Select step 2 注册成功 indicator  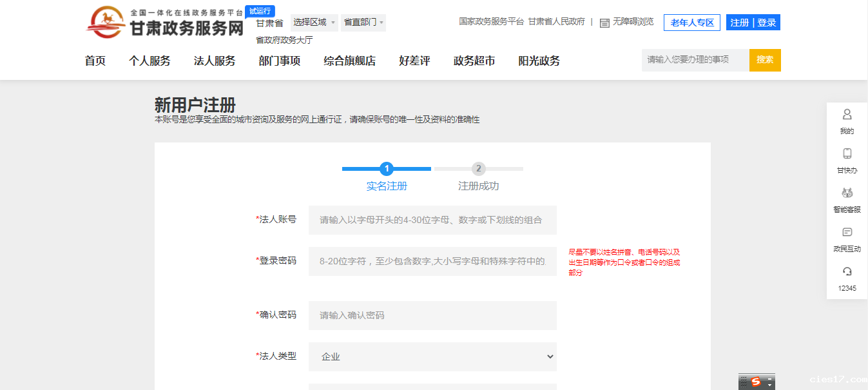(478, 169)
